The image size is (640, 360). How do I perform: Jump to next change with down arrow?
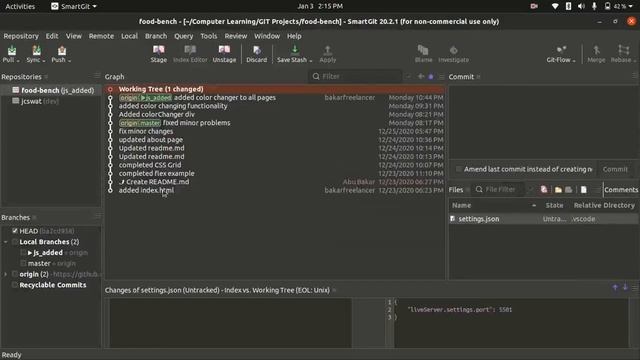coord(625,287)
